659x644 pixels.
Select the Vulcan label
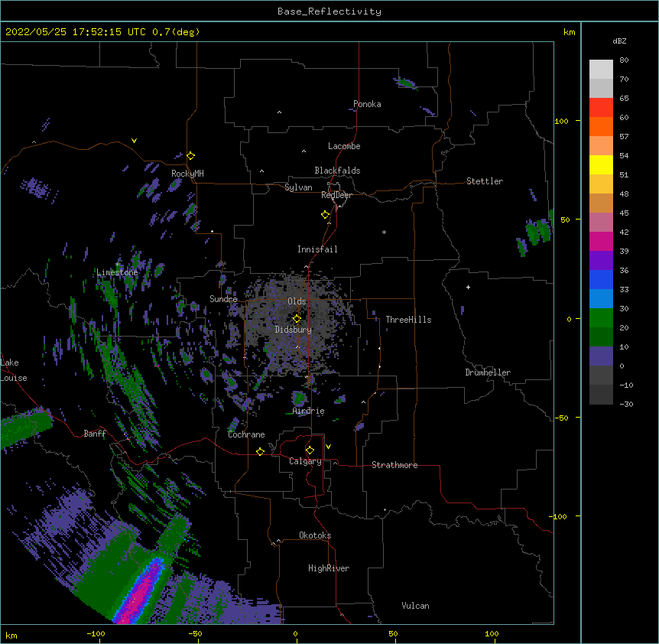pos(415,606)
